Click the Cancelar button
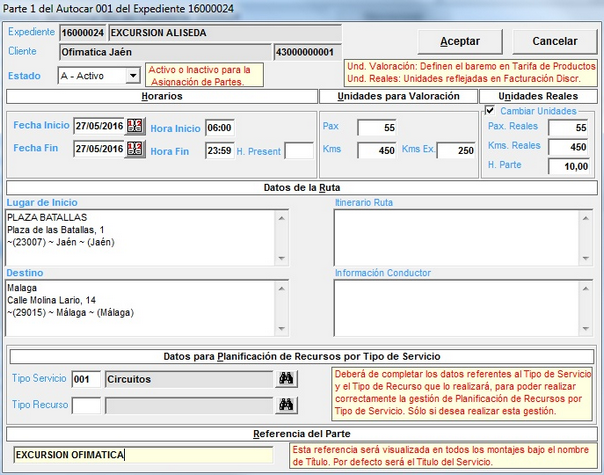 tap(555, 41)
